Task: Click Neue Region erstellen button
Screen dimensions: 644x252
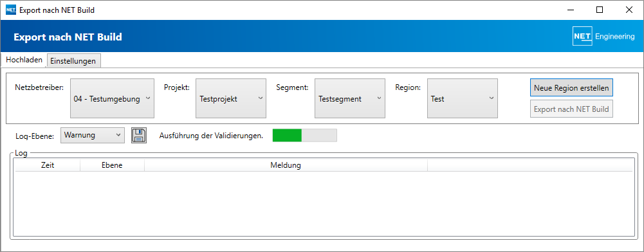Action: (571, 88)
